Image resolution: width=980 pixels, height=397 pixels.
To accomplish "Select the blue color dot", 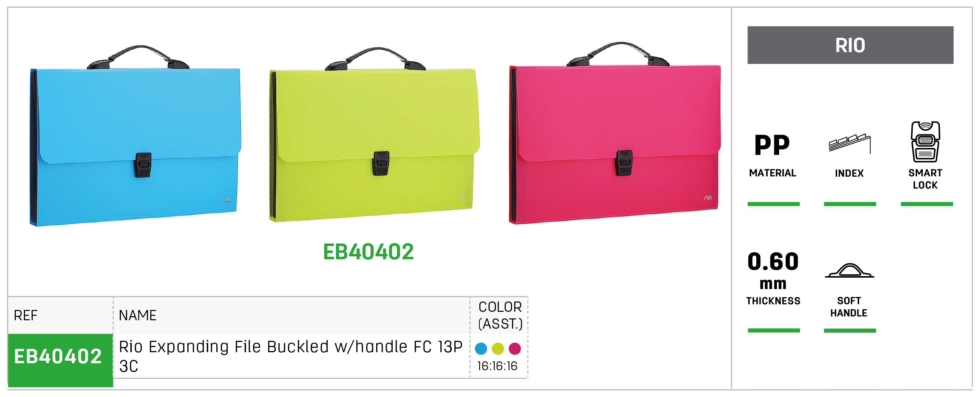I will pos(481,348).
